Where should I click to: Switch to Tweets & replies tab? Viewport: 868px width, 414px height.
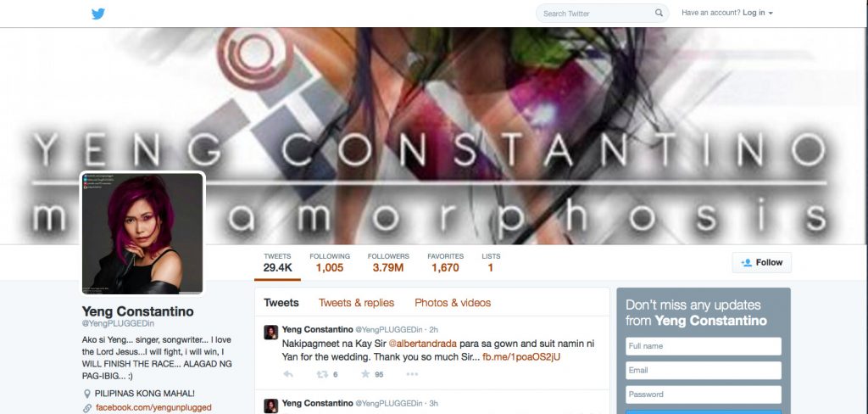357,303
